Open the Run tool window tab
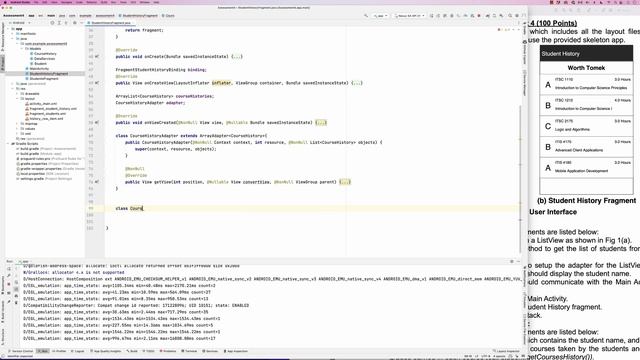This screenshot has height=360, width=640. (43, 351)
